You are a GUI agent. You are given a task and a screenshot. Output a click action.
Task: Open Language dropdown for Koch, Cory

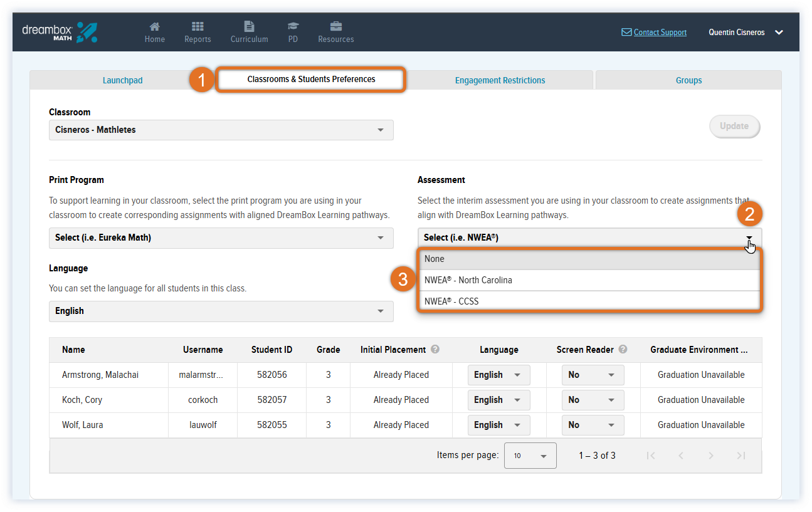point(499,400)
